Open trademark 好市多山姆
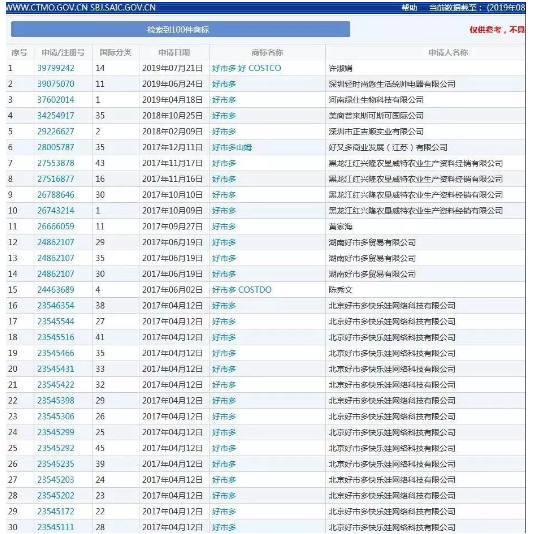Image resolution: width=540 pixels, height=534 pixels. point(232,147)
